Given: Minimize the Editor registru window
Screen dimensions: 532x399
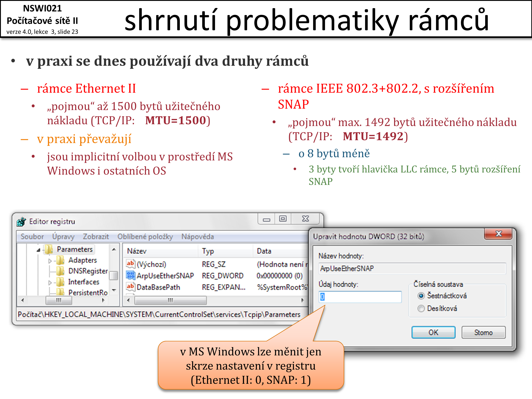Looking at the screenshot, I should coord(266,219).
